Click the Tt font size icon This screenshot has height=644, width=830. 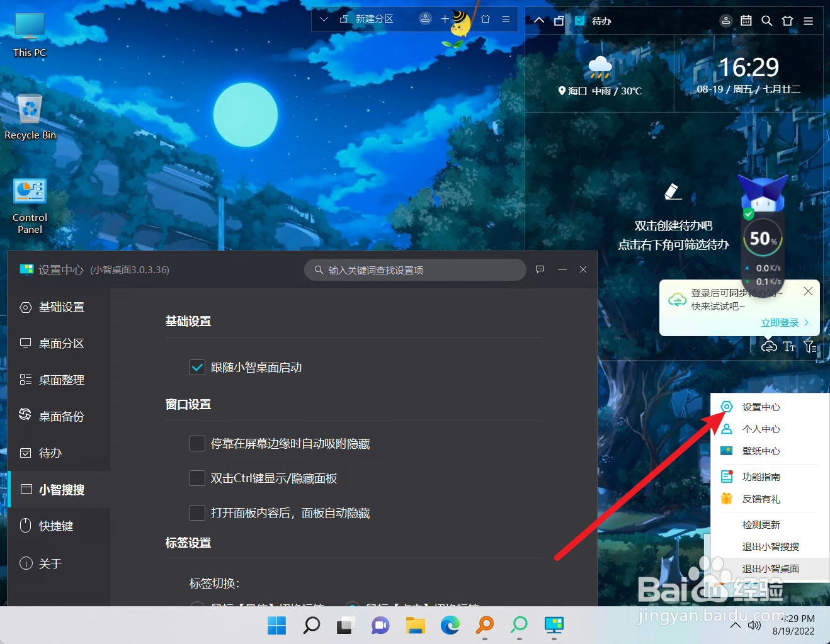[789, 346]
